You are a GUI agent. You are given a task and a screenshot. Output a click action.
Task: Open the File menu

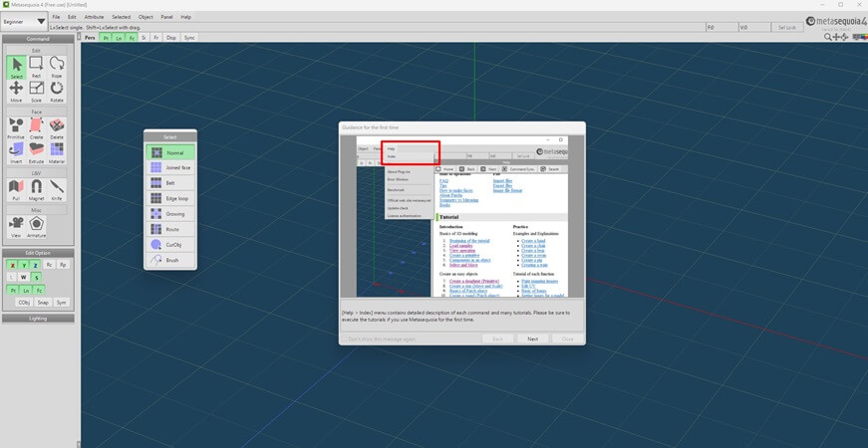(56, 17)
